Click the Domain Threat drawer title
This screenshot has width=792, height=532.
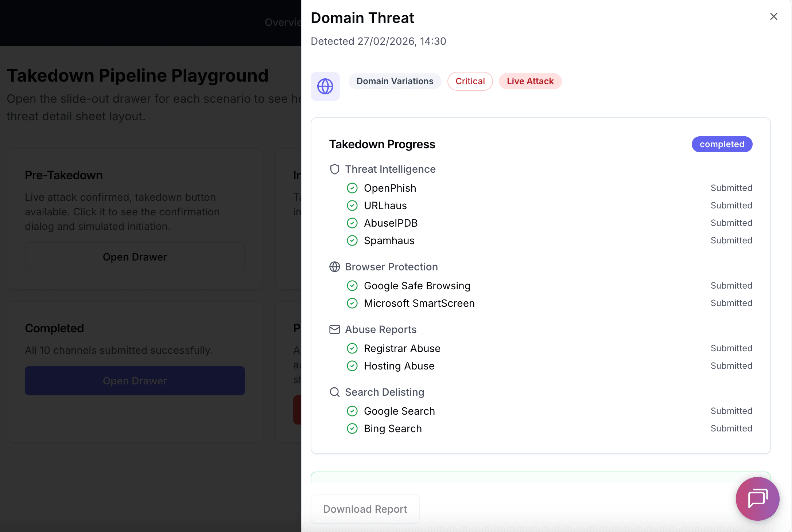(x=362, y=18)
